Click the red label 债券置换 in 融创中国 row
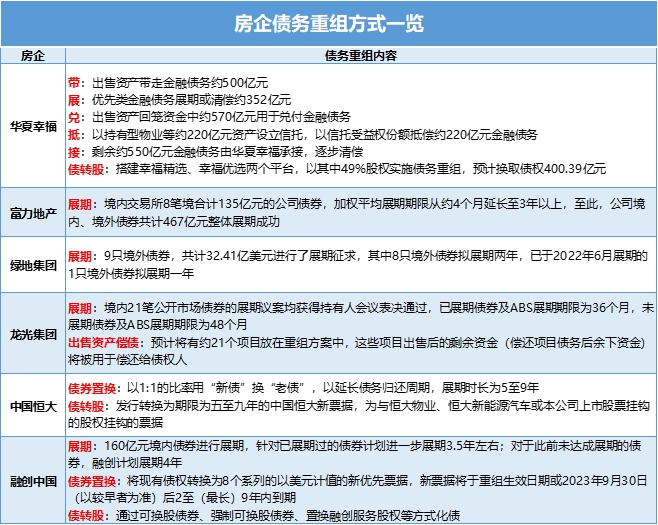658x525 pixels. point(91,481)
